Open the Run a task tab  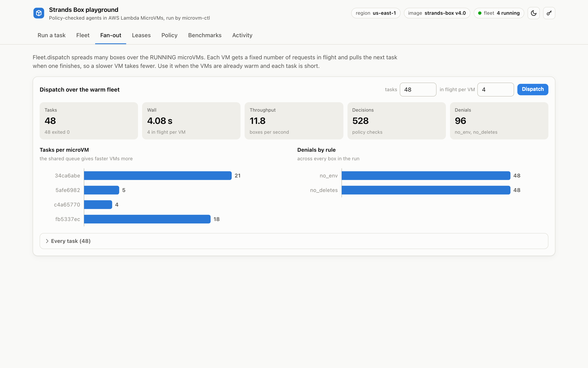click(51, 35)
